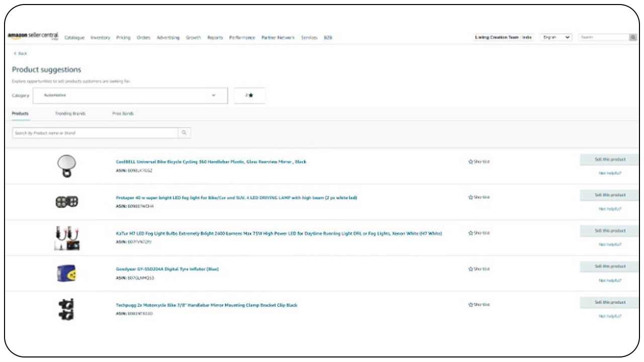
Task: Open the Inventory menu
Action: [x=100, y=38]
